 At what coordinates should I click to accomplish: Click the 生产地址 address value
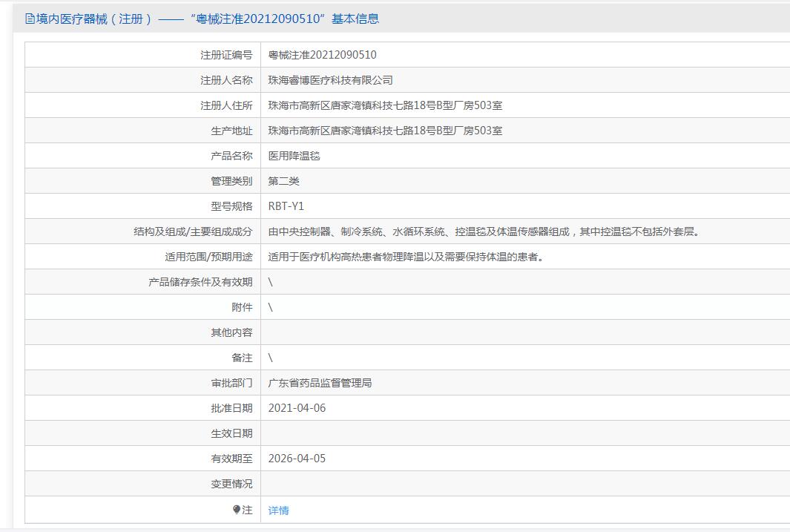tap(385, 131)
